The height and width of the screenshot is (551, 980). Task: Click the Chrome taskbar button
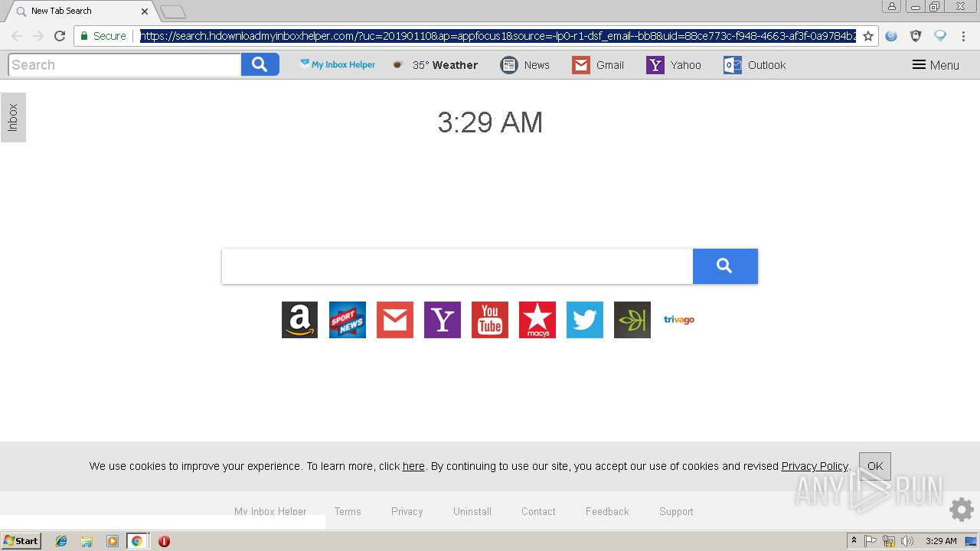tap(136, 541)
